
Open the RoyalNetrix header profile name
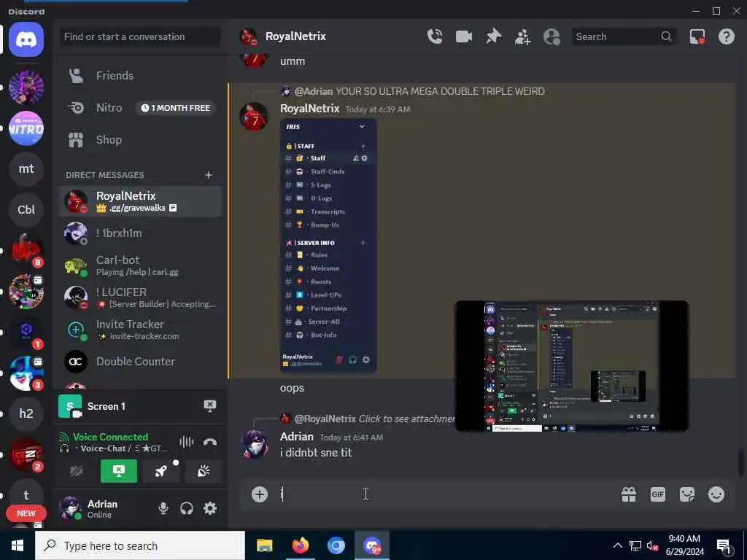(x=295, y=36)
